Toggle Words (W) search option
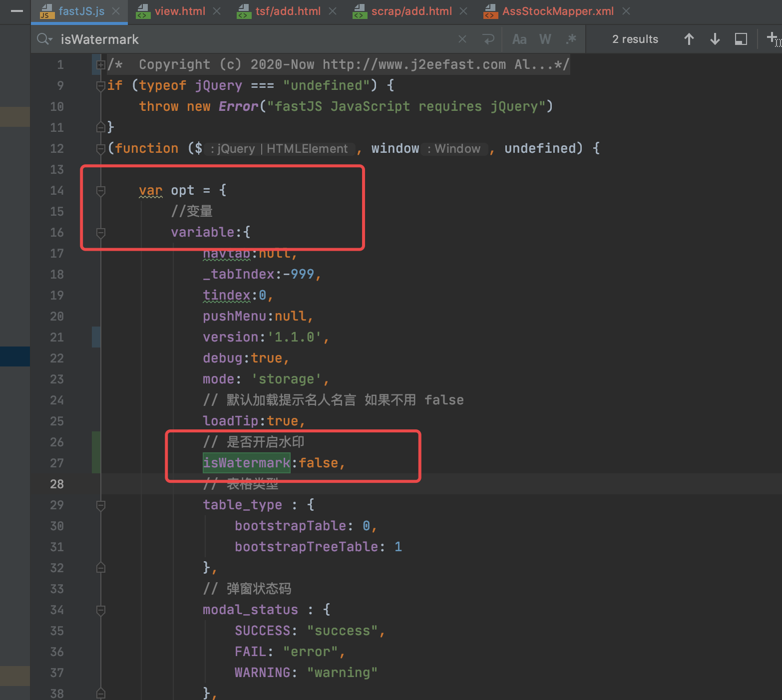Screen dimensions: 782x700 [x=545, y=39]
